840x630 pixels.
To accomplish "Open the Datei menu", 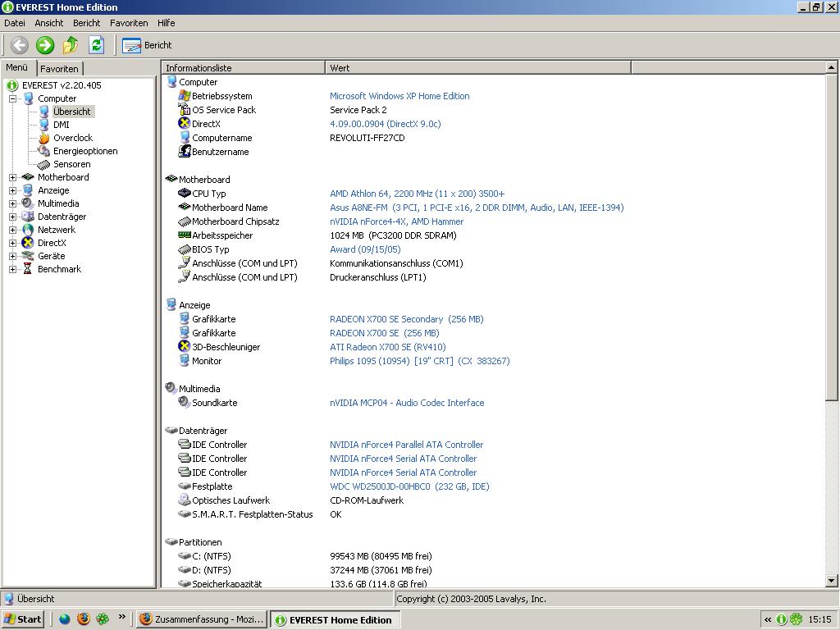I will [15, 23].
